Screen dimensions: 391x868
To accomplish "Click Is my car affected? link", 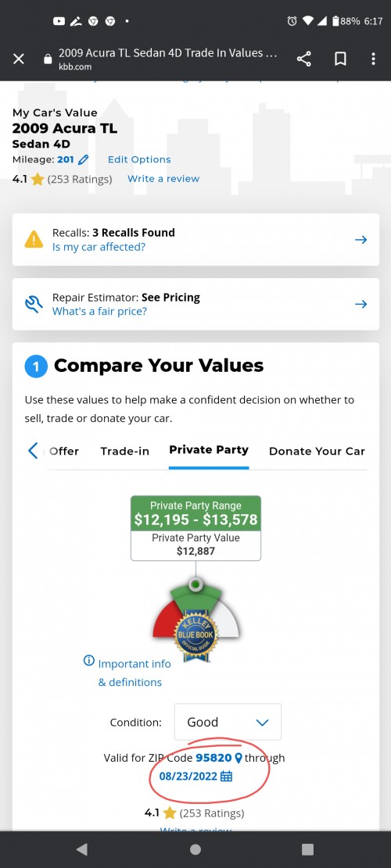I will 99,247.
